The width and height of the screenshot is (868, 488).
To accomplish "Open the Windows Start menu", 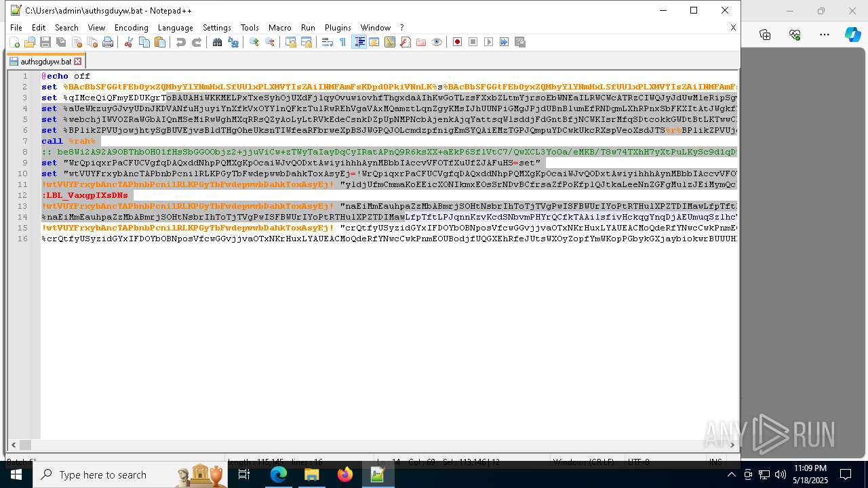I will 16,474.
